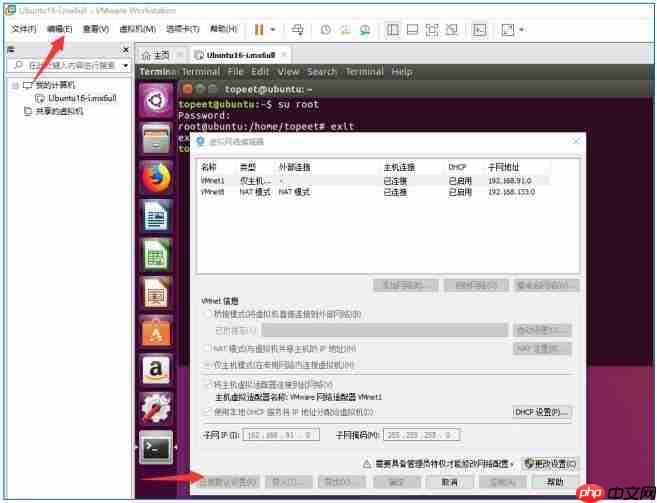Collapse 我的计算机 tree node

[x=16, y=86]
